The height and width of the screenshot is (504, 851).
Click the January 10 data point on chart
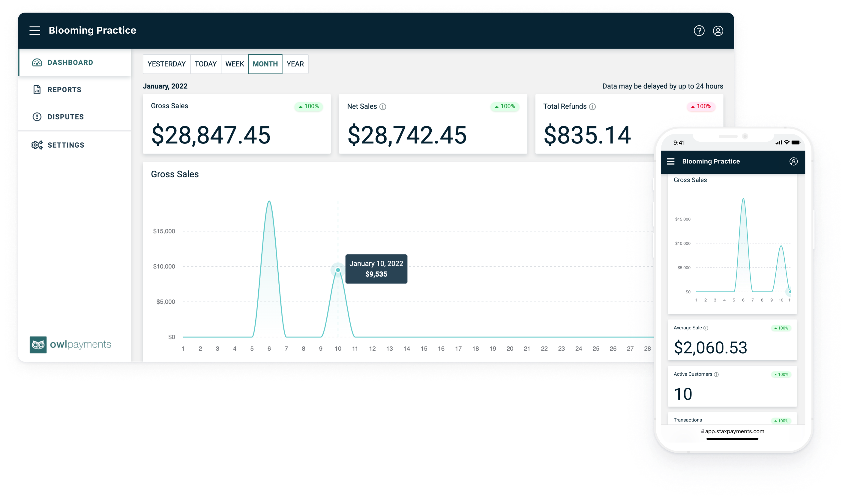click(x=337, y=270)
